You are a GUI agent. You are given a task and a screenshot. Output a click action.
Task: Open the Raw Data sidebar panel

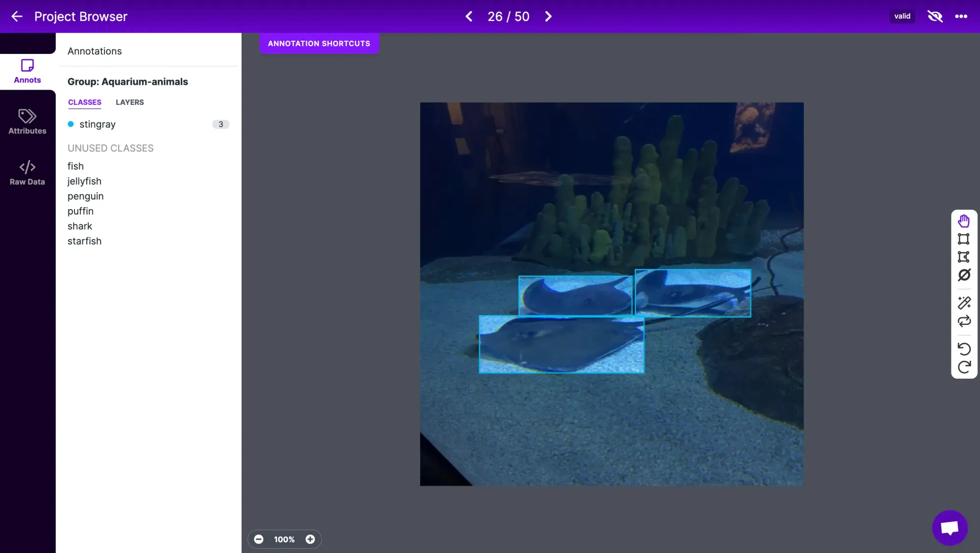click(x=27, y=173)
